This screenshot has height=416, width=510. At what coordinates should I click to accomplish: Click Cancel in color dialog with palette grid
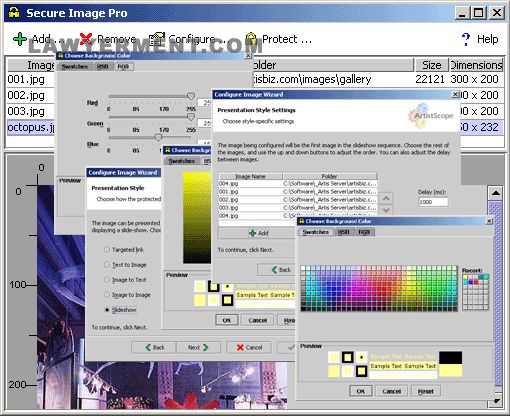point(391,391)
